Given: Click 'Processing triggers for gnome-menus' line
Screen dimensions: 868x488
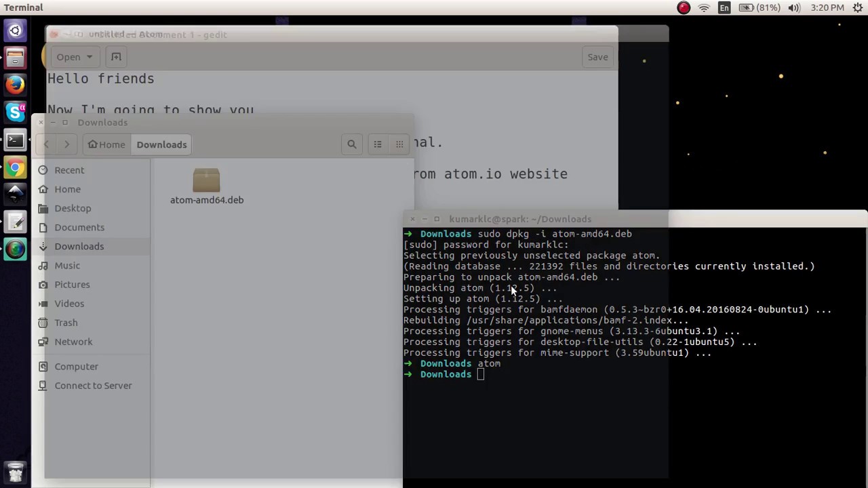Looking at the screenshot, I should pyautogui.click(x=572, y=331).
